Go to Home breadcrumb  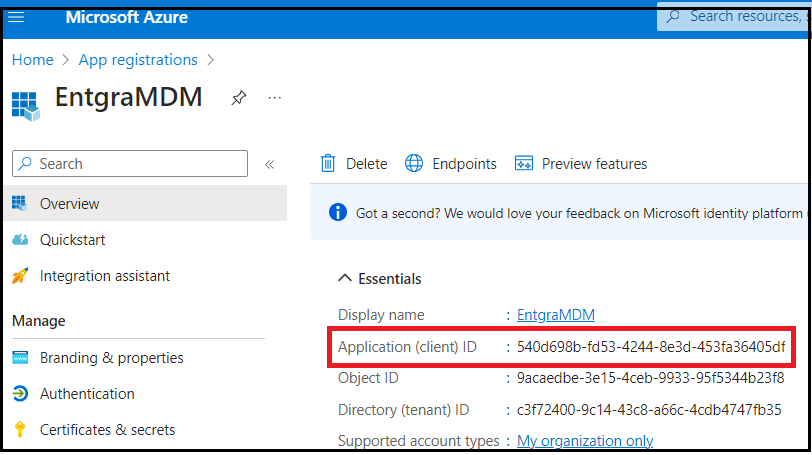[33, 60]
